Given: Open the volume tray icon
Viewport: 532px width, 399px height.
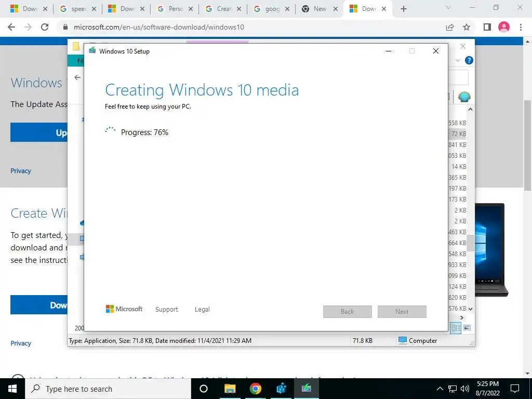Looking at the screenshot, I should coord(465,389).
